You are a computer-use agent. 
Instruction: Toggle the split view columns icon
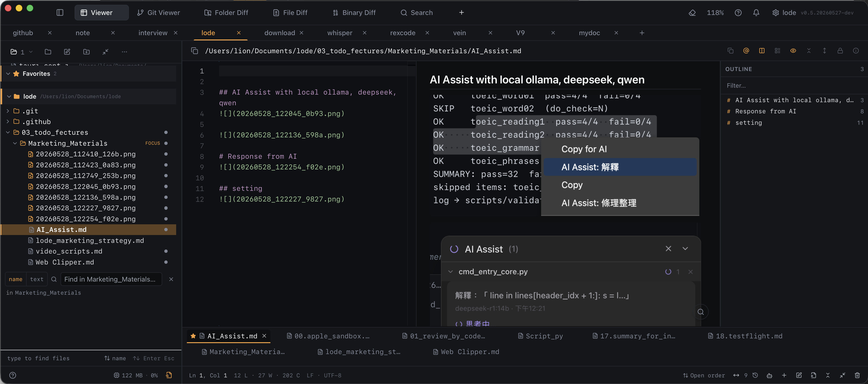(x=762, y=51)
